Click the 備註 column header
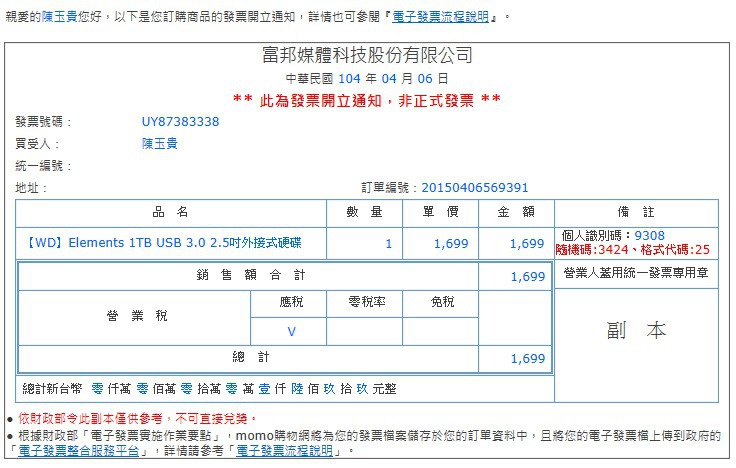The width and height of the screenshot is (736, 468). coord(636,213)
